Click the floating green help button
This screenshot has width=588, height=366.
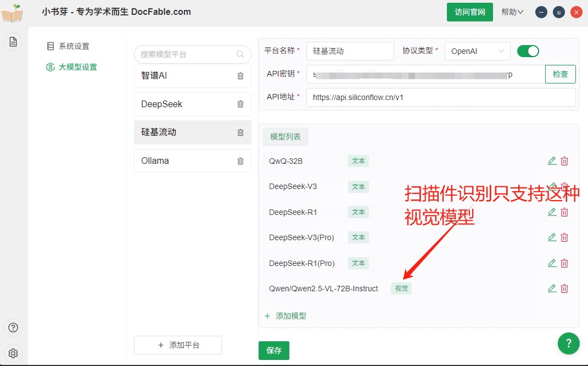(x=568, y=343)
